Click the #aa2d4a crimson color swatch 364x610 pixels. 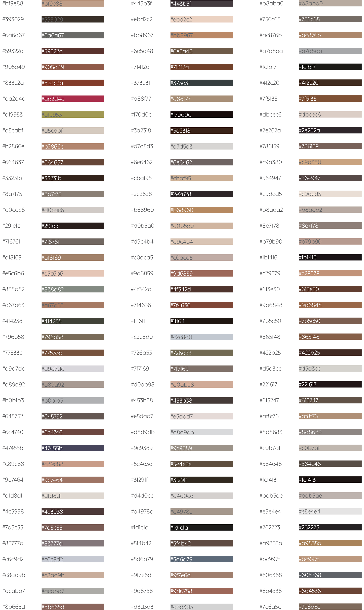[73, 99]
